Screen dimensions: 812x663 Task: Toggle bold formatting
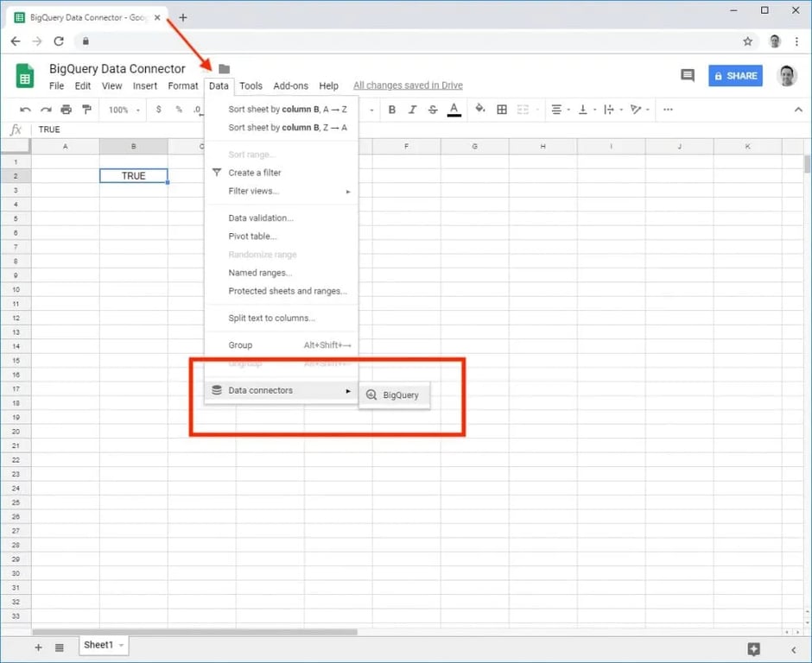(x=392, y=110)
